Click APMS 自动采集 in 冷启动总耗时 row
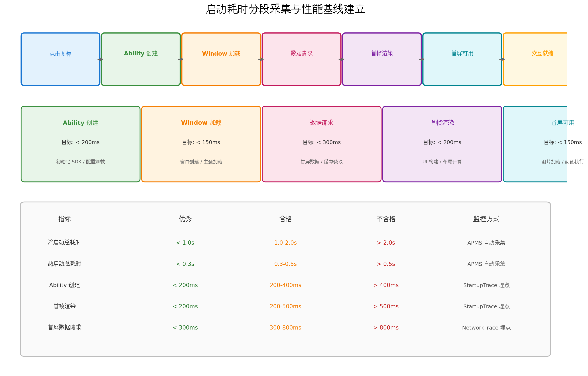The width and height of the screenshot is (588, 376). (x=486, y=243)
